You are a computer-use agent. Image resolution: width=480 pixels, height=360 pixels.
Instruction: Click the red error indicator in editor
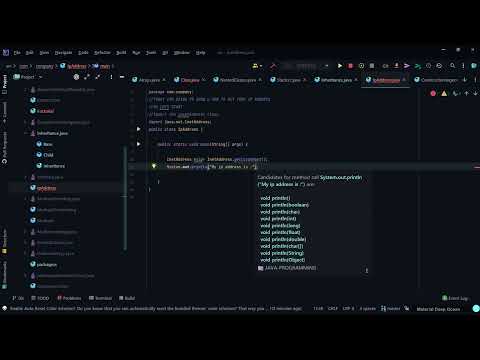click(x=433, y=93)
